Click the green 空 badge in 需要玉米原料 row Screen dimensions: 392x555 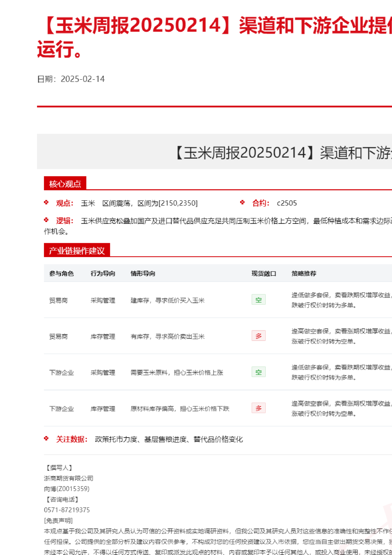258,372
